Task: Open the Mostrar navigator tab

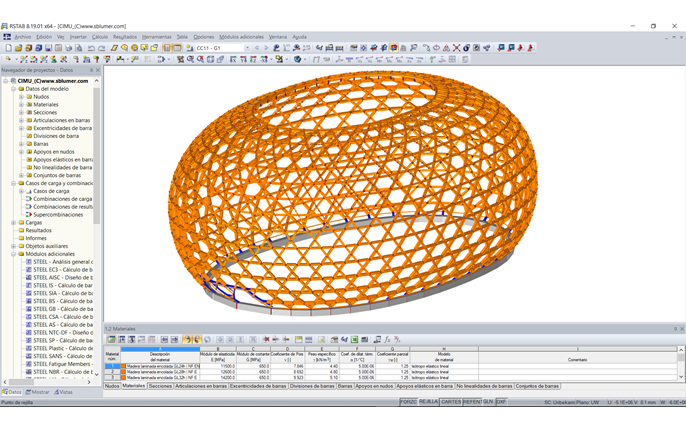Action: pos(38,392)
